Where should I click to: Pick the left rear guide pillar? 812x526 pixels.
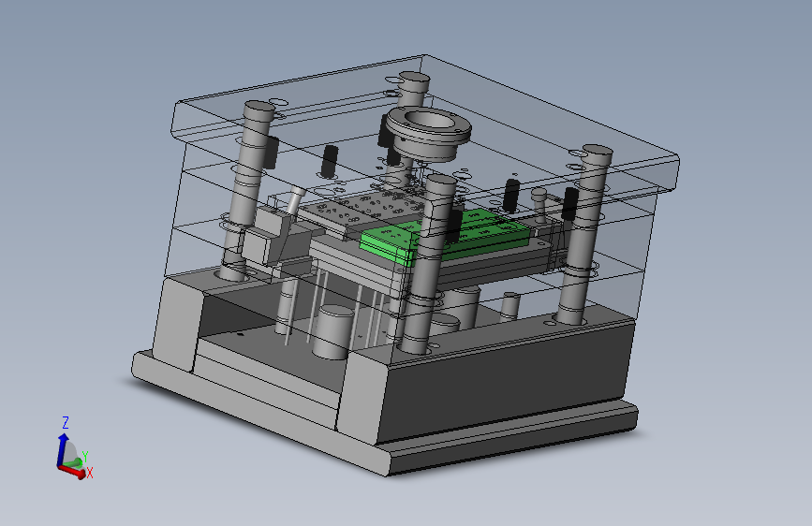pos(247,191)
